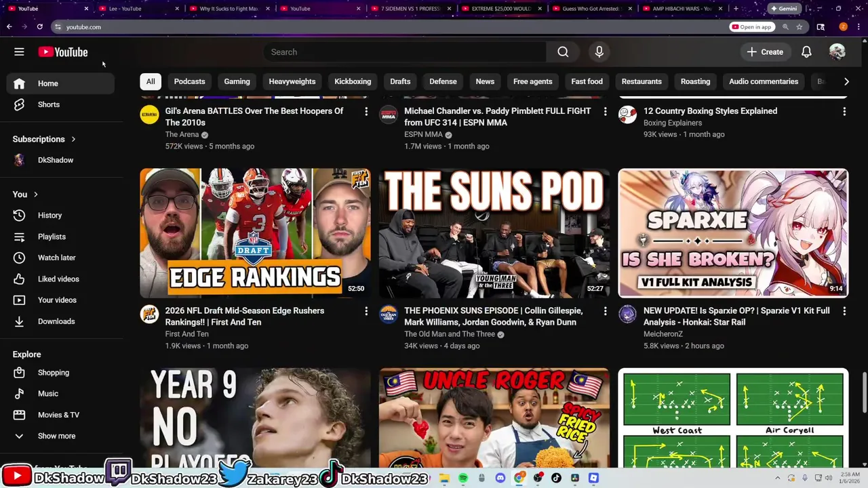This screenshot has width=868, height=488.
Task: Select the Free agents filter chip
Action: point(533,81)
